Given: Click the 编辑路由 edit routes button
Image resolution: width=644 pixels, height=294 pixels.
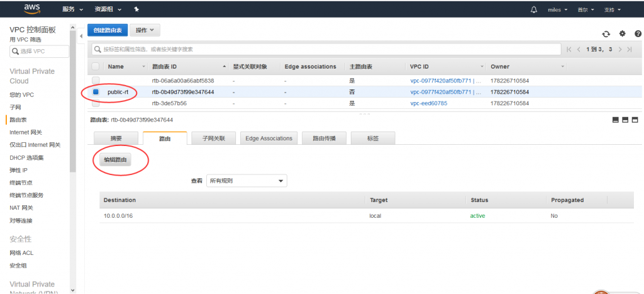Looking at the screenshot, I should point(115,161).
